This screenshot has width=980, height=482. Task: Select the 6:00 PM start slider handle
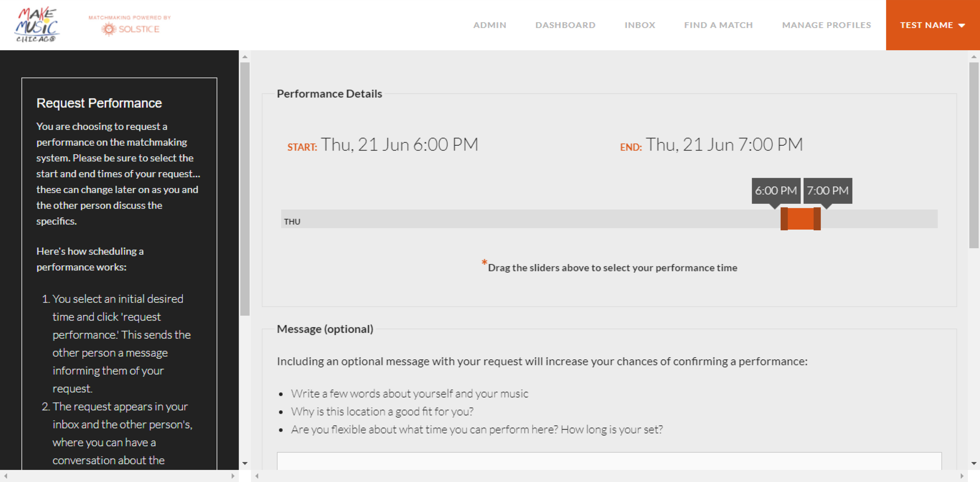click(x=784, y=219)
